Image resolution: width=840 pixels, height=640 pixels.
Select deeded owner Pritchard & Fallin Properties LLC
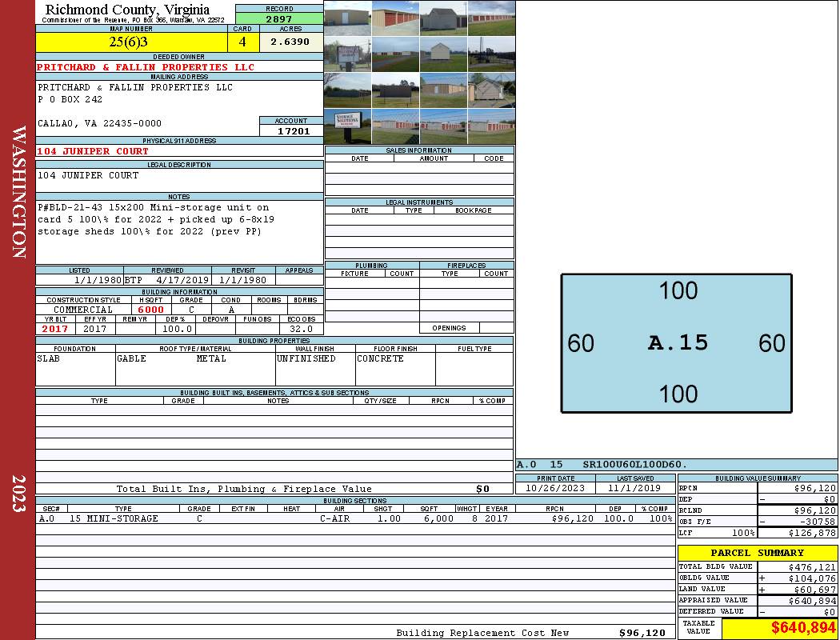[x=146, y=67]
